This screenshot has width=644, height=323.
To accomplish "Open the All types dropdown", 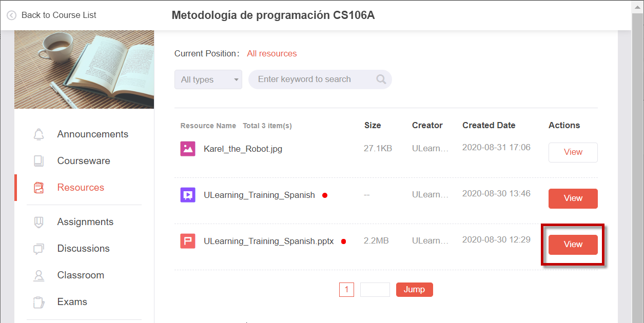I will (208, 79).
